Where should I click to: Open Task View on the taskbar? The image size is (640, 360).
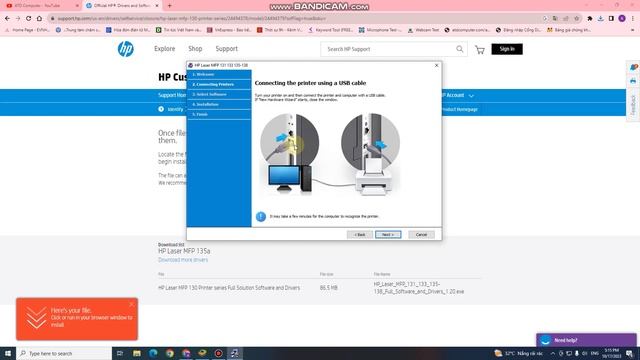pos(120,353)
